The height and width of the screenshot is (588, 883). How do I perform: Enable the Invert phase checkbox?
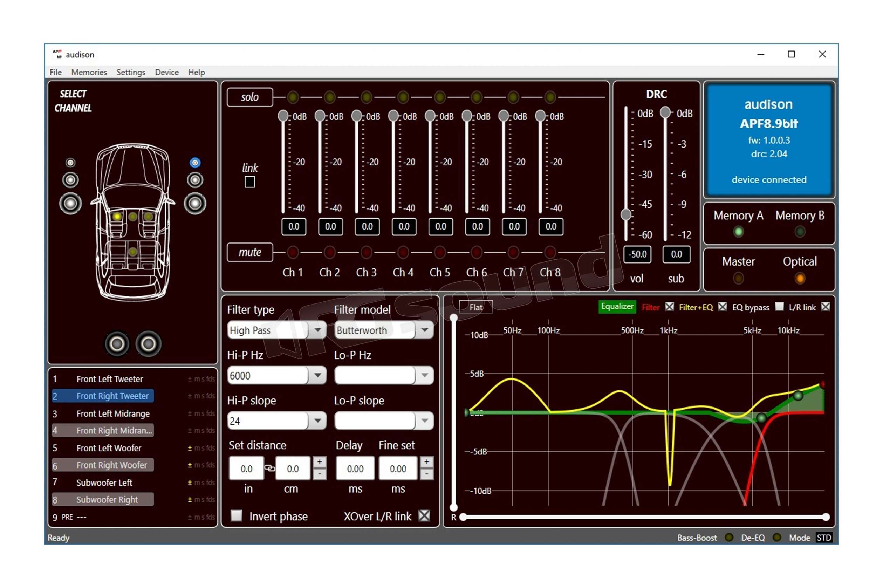pos(236,515)
